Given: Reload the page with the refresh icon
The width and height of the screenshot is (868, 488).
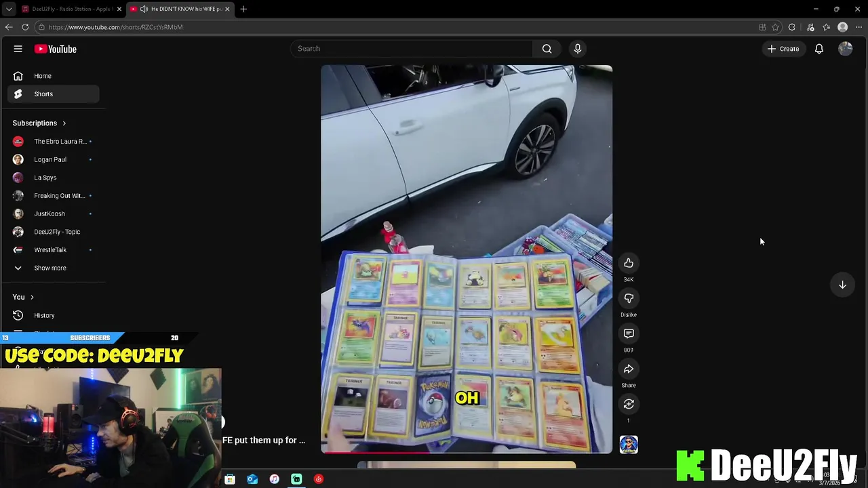Looking at the screenshot, I should point(25,27).
